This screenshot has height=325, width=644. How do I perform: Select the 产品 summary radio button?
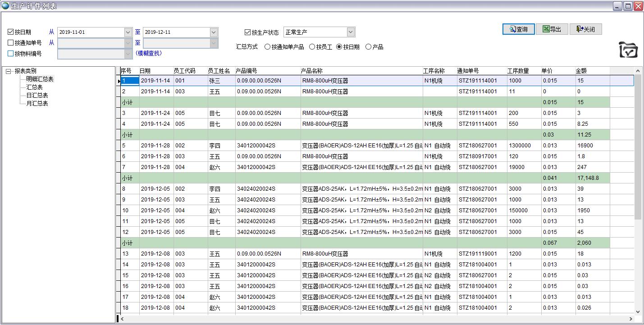tap(368, 46)
